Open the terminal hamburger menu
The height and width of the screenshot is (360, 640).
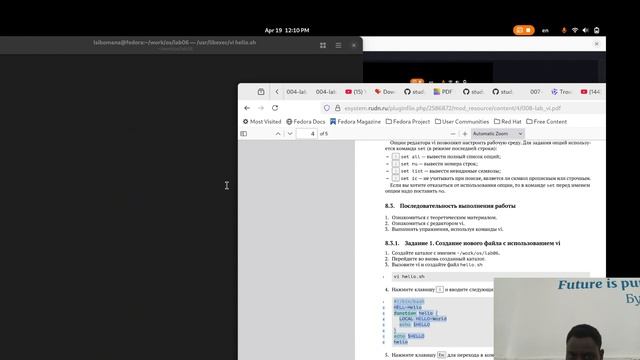click(x=338, y=45)
